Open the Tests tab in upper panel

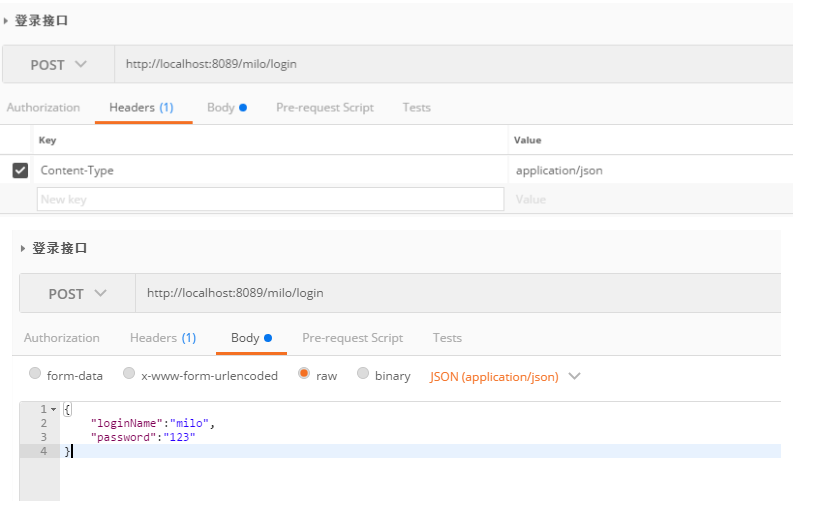417,107
